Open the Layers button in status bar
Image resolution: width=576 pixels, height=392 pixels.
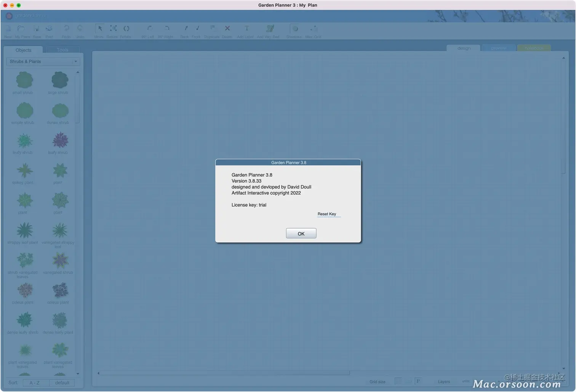(x=444, y=382)
